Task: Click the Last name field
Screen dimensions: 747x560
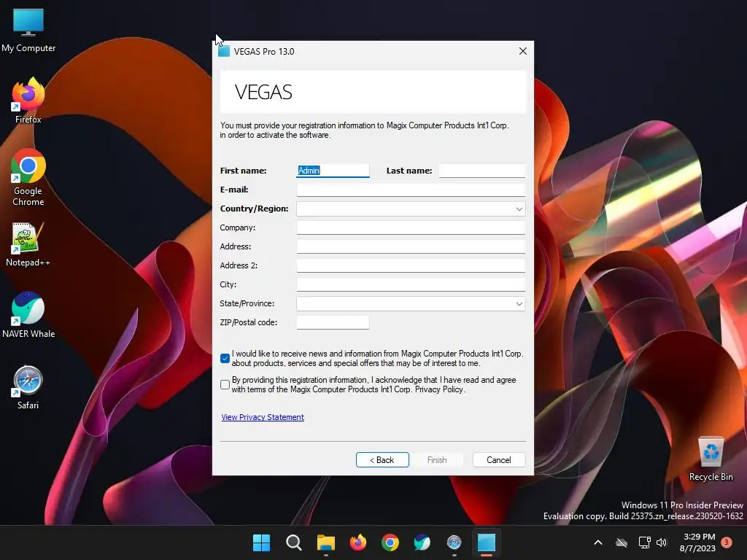Action: pos(481,171)
